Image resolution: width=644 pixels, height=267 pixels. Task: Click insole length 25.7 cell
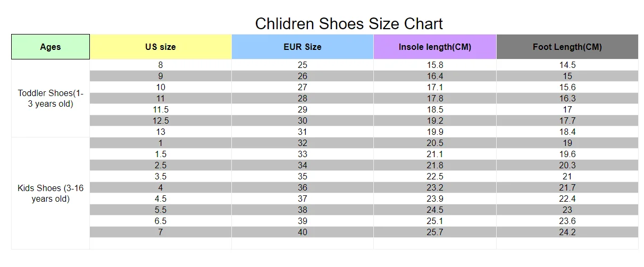tap(435, 232)
